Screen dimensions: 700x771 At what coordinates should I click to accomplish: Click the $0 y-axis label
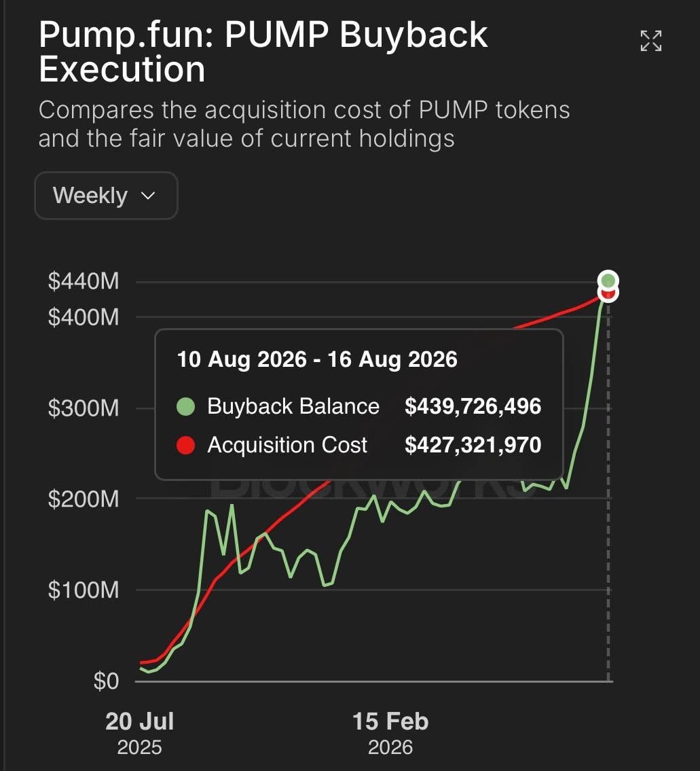point(106,681)
